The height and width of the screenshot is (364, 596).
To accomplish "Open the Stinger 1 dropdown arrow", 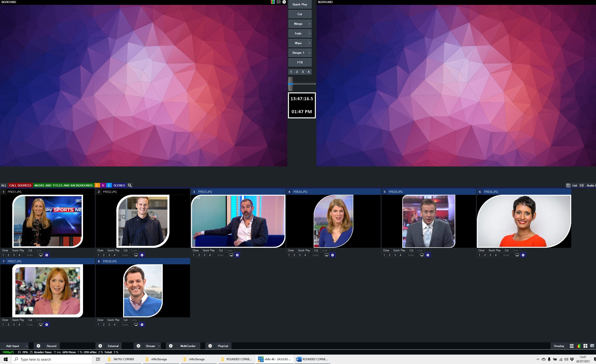I will coord(309,53).
